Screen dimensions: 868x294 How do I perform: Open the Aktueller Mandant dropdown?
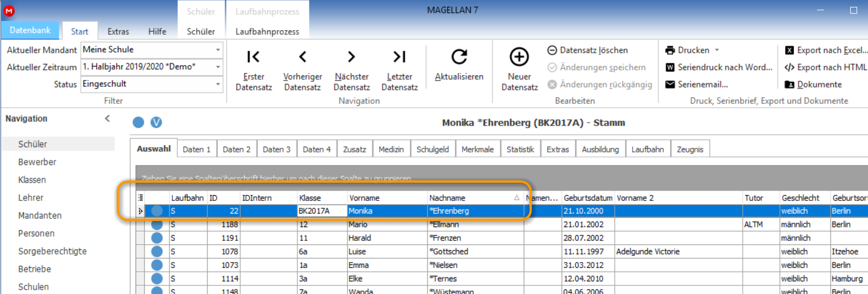[218, 50]
